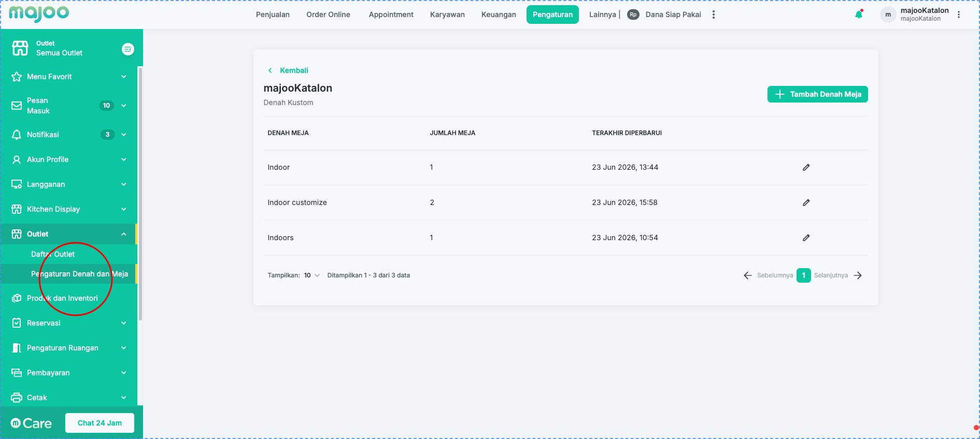Expand Pembayaran chevron
Screen dimensions: 980x439
[x=124, y=373]
